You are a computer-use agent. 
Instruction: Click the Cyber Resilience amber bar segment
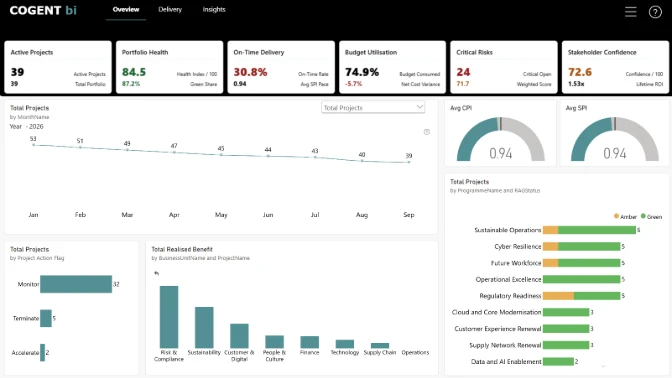(550, 246)
